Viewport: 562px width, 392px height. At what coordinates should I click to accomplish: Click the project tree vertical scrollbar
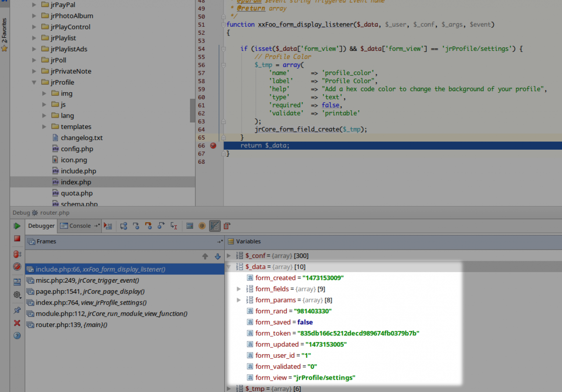(x=192, y=110)
